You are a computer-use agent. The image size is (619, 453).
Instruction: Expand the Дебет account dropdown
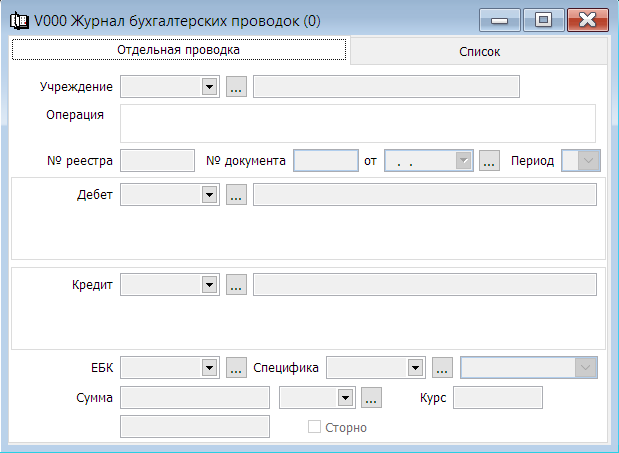tap(209, 195)
